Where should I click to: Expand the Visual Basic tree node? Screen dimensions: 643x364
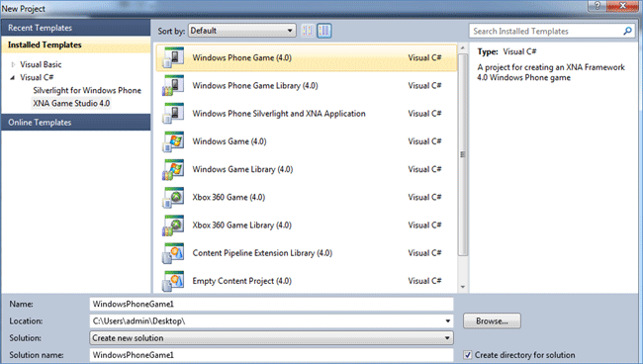point(13,64)
